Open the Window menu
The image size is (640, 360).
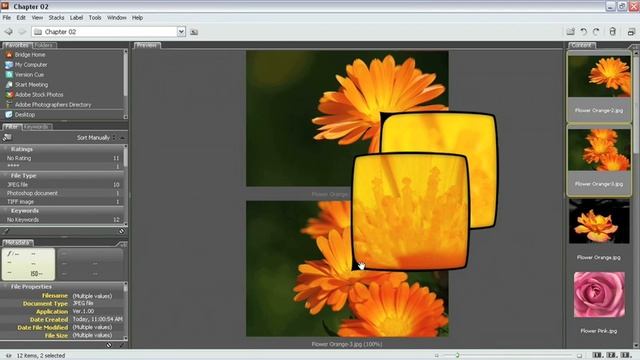tap(117, 18)
